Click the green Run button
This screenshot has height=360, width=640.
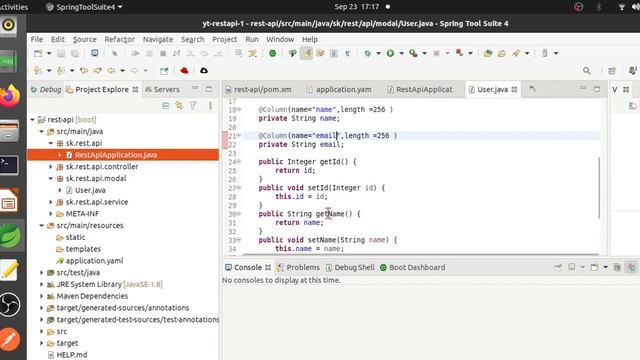[x=390, y=53]
